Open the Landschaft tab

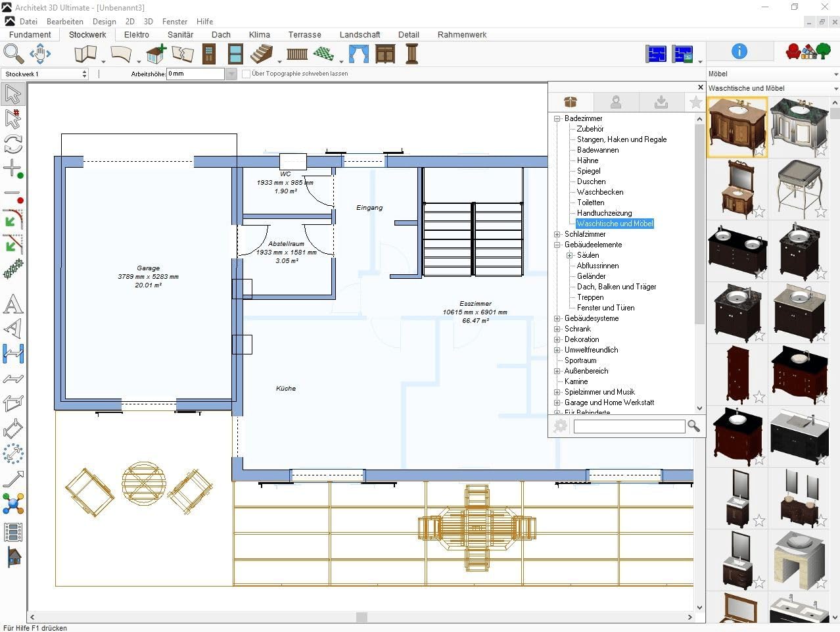(360, 35)
